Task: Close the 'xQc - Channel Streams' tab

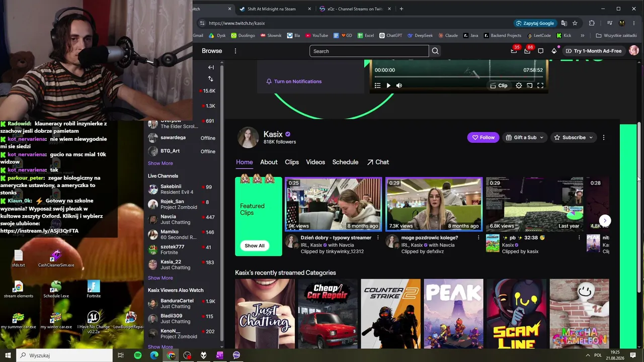Action: click(389, 9)
